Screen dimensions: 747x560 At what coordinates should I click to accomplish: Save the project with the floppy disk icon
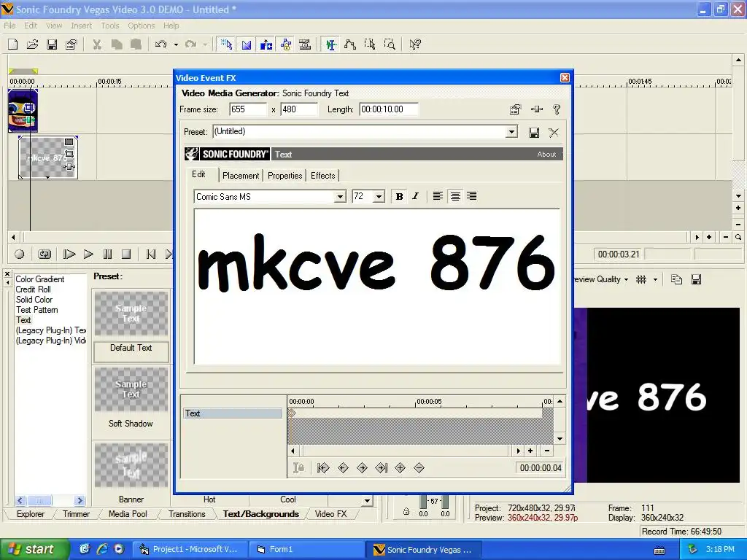pyautogui.click(x=52, y=44)
